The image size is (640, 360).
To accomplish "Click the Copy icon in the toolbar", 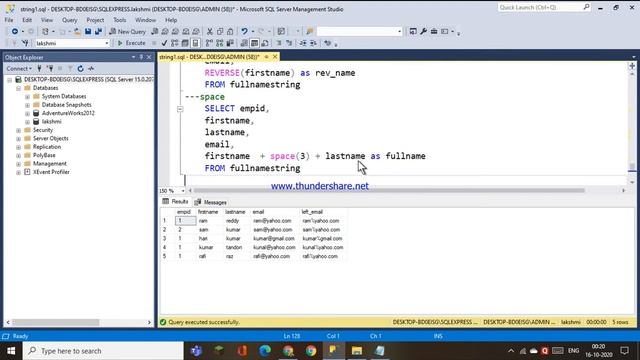I will [x=220, y=31].
